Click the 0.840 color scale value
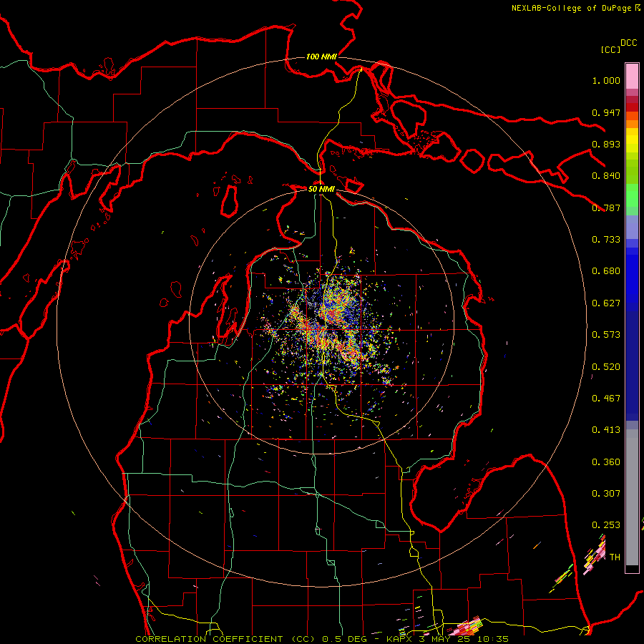 [x=606, y=176]
